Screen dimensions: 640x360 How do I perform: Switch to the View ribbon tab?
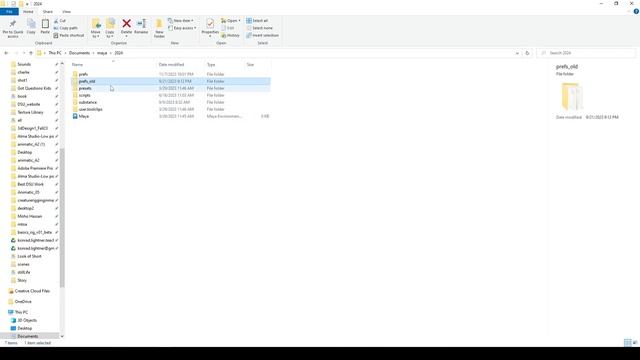click(x=66, y=12)
